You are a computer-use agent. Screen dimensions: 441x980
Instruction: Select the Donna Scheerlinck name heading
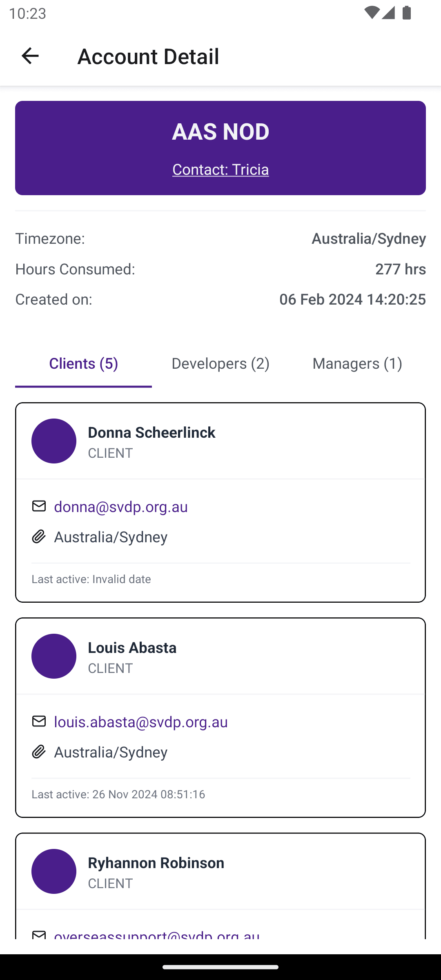point(151,432)
